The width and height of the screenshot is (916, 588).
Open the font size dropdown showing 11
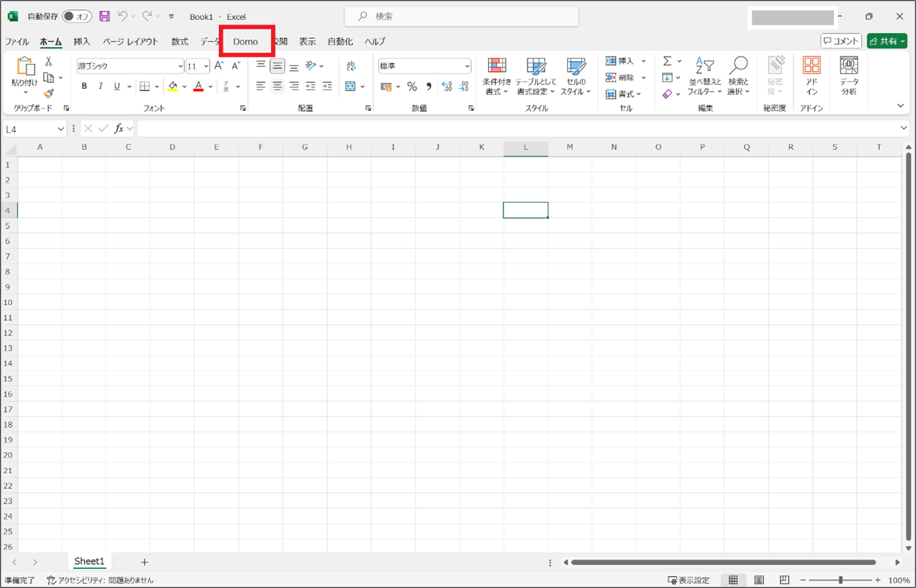pyautogui.click(x=206, y=66)
